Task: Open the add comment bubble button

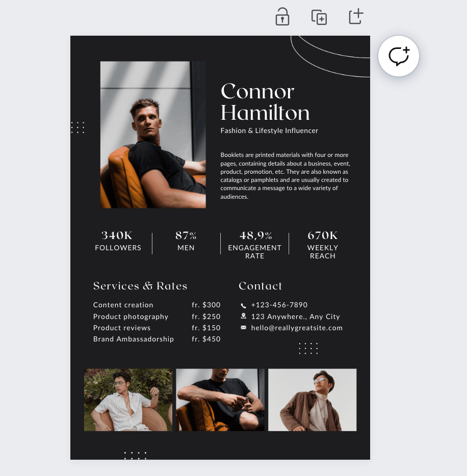Action: pyautogui.click(x=398, y=56)
